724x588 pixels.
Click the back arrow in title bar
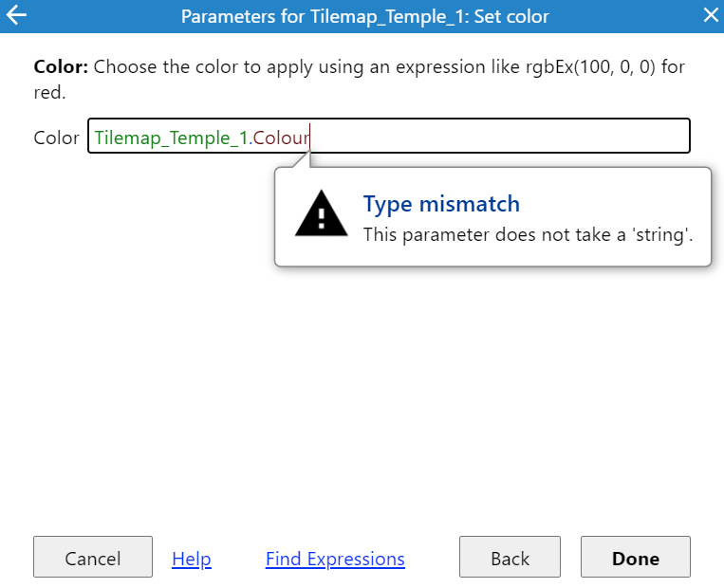pos(16,15)
